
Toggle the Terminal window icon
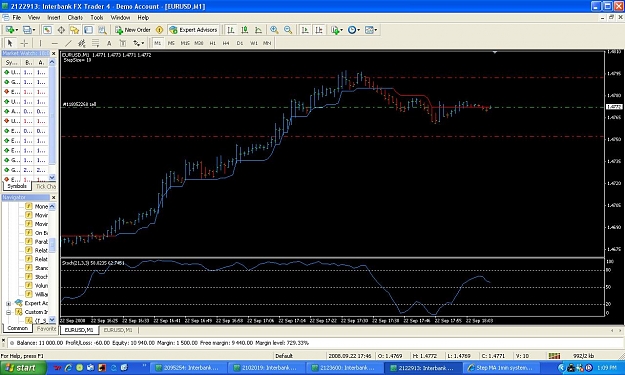(x=88, y=30)
